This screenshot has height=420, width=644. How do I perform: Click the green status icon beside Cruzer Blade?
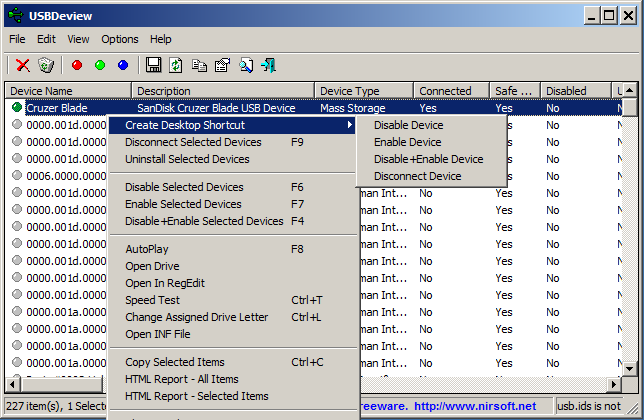(x=17, y=108)
